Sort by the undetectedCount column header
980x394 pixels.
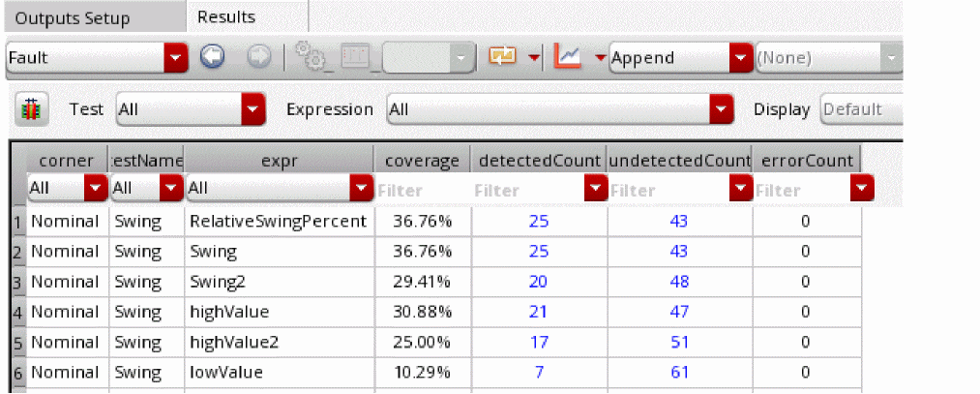click(x=680, y=161)
